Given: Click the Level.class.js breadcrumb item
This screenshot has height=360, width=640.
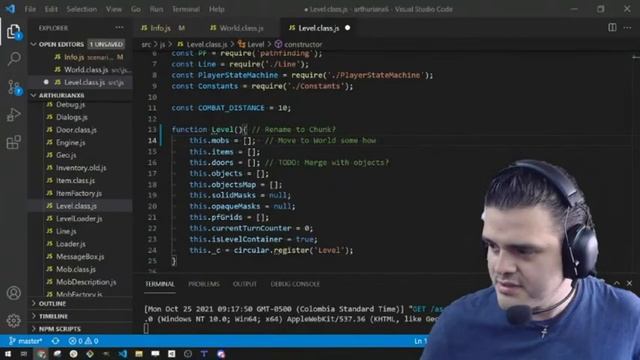Looking at the screenshot, I should coord(202,44).
